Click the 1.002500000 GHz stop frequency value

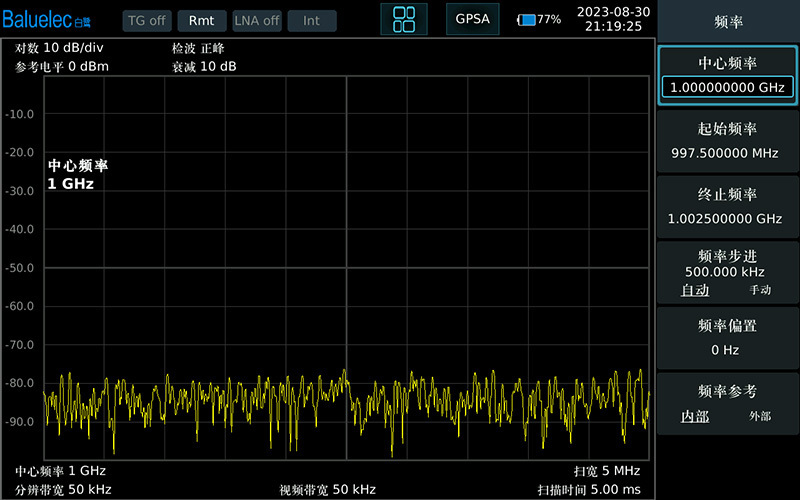point(724,219)
